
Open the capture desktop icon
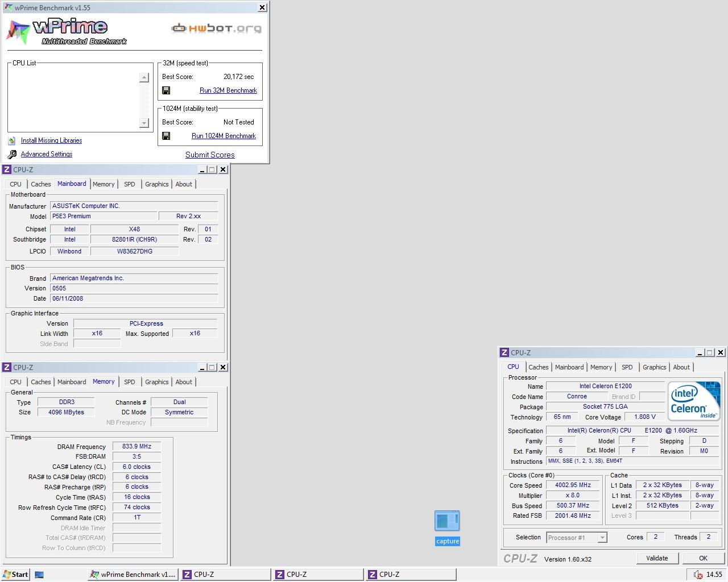447,527
